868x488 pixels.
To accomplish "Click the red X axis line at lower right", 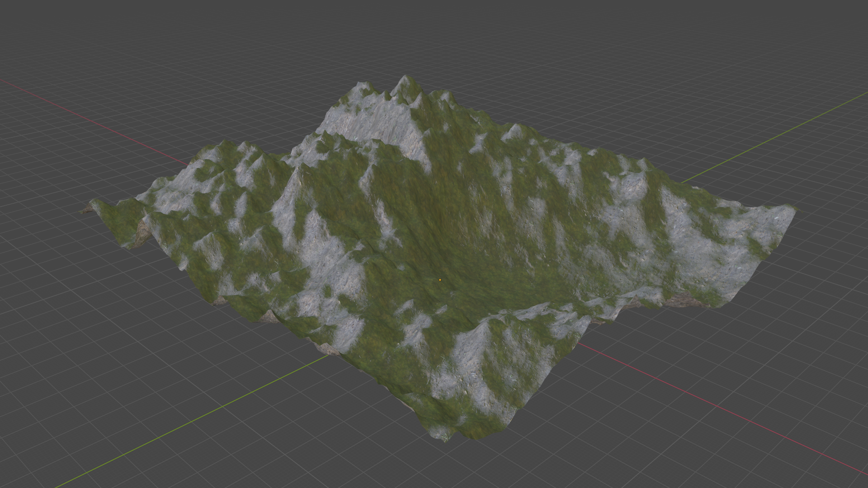I will coord(723,408).
